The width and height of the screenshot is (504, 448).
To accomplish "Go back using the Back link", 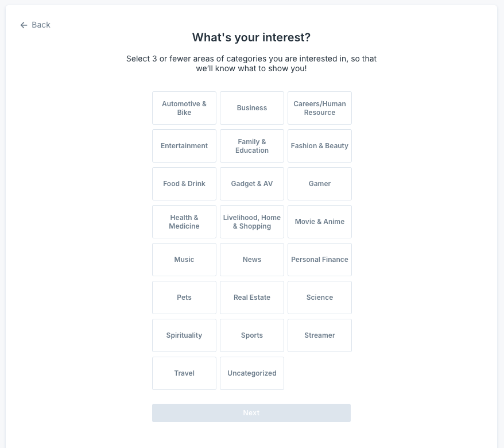I will point(41,25).
